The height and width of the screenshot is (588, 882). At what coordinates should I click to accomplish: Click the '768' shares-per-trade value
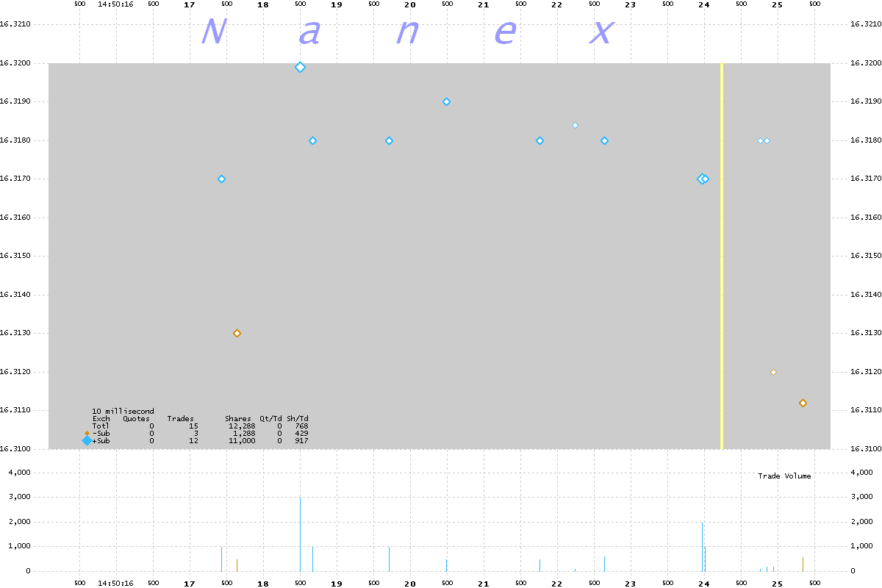click(x=301, y=426)
